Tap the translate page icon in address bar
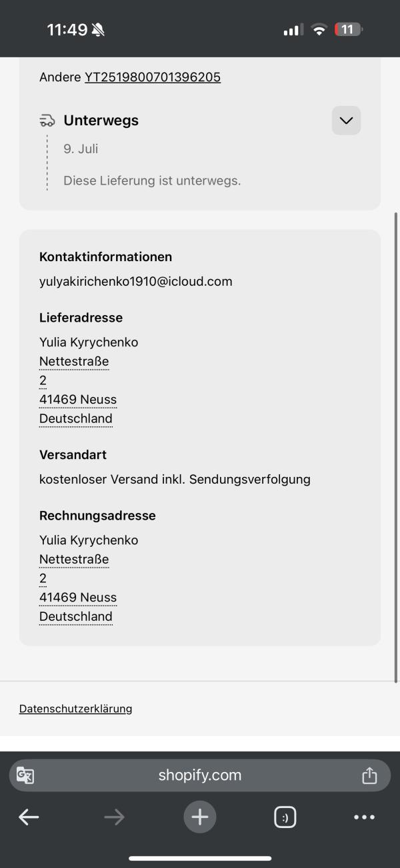This screenshot has height=868, width=400. 25,775
